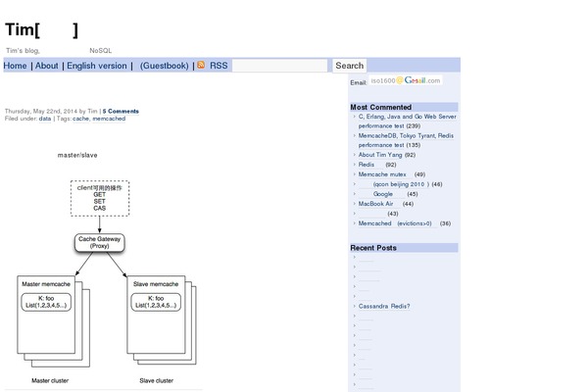
Task: Open C, Erlang, Java and Go Web Server post
Action: coord(408,122)
